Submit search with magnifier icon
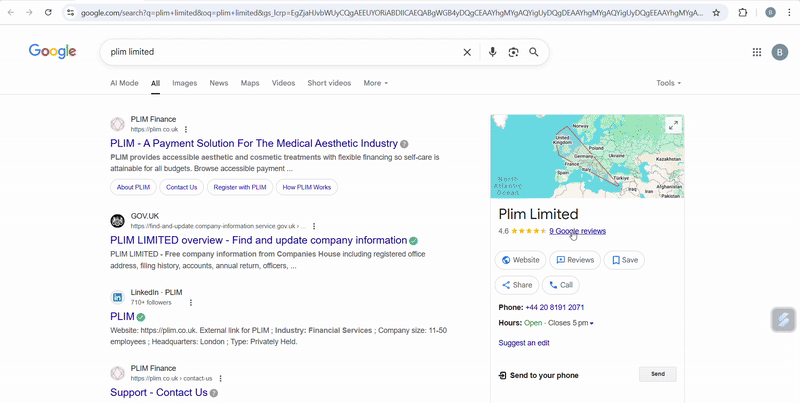Screen dimensions: 800x403 [534, 52]
